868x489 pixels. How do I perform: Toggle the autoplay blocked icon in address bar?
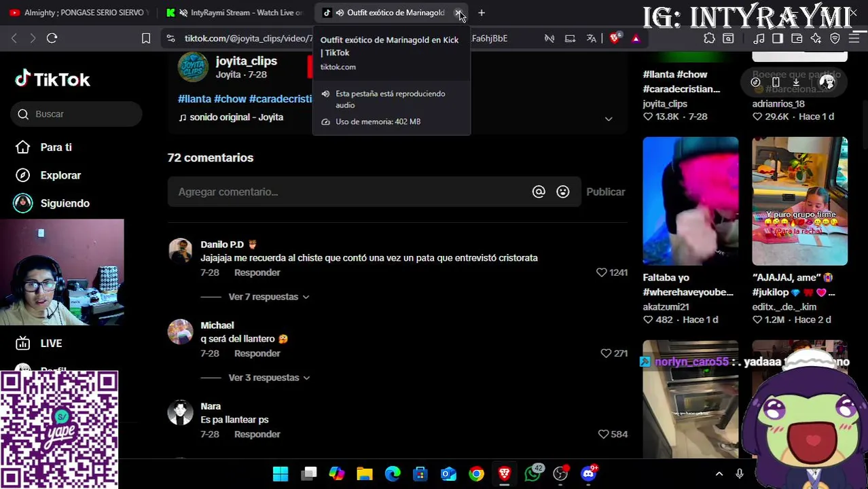click(x=549, y=39)
